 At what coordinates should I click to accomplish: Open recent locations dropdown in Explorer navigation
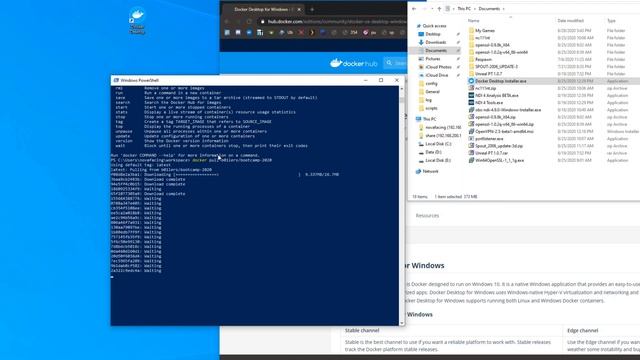(432, 9)
